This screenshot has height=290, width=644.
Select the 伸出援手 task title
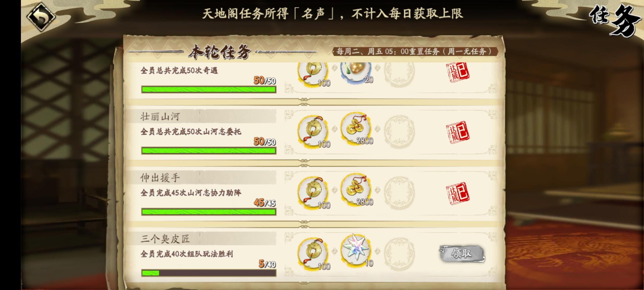pos(160,178)
